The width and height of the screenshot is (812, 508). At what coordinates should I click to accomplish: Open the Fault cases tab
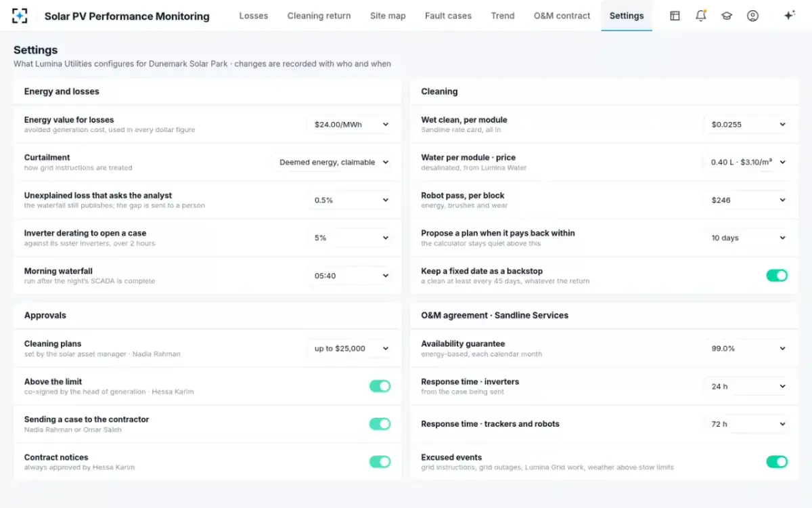click(448, 16)
